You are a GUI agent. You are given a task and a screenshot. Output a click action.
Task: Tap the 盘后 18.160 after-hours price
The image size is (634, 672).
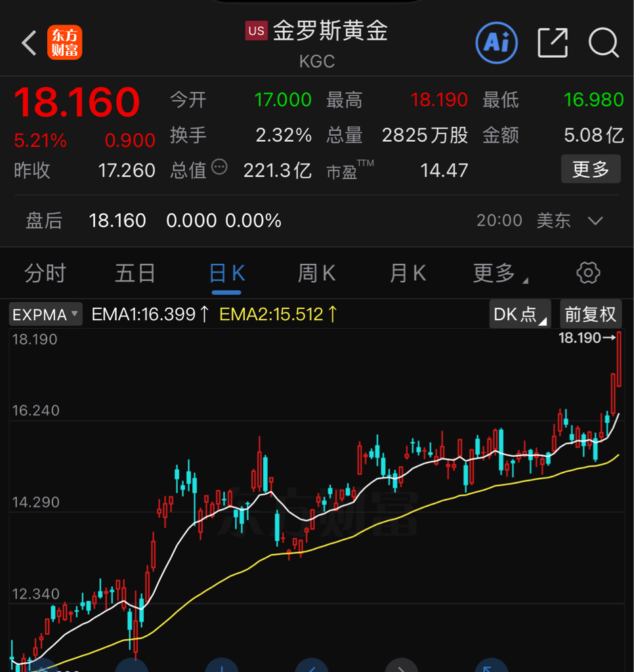point(117,220)
